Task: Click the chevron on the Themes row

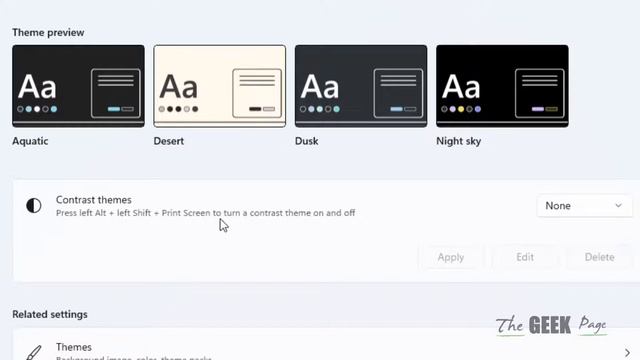Action: [627, 353]
